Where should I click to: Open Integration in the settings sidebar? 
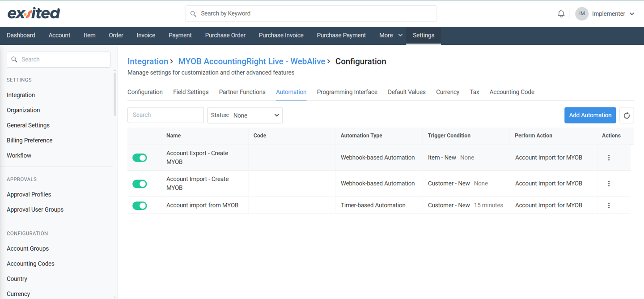pos(21,95)
